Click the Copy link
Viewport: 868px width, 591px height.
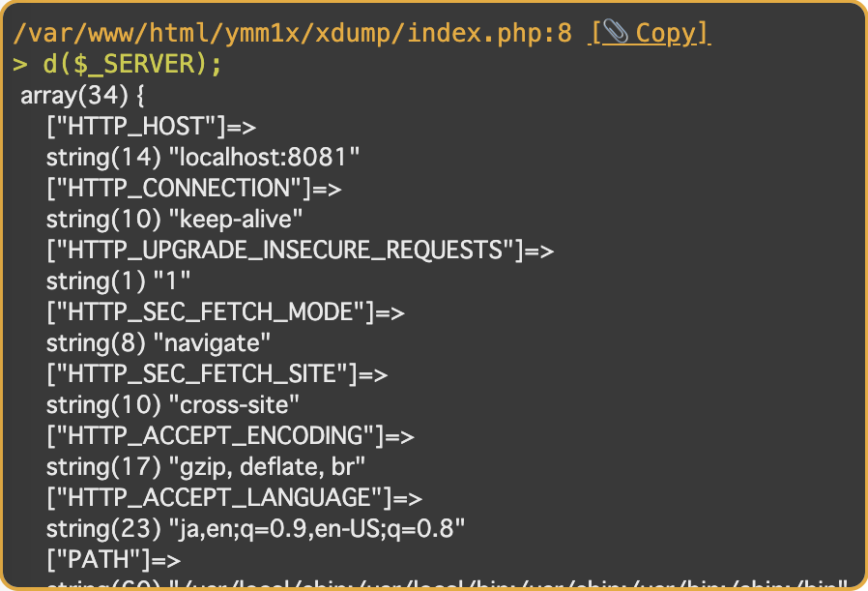coord(665,33)
